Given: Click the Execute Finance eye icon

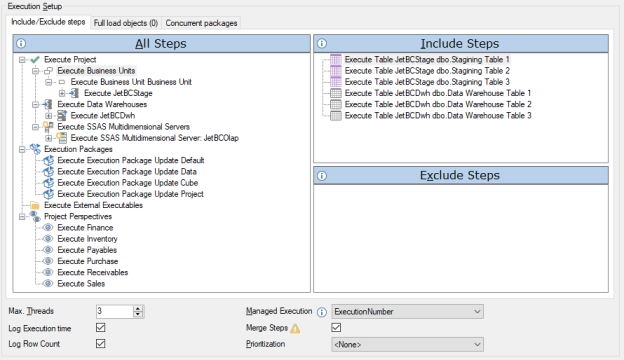Looking at the screenshot, I should (x=48, y=228).
